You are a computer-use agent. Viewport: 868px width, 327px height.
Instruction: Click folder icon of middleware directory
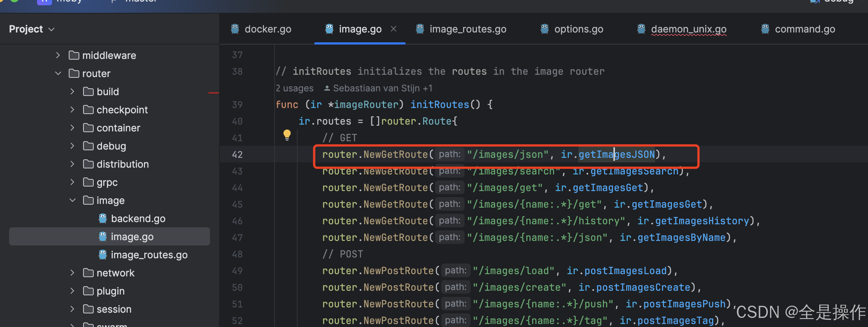click(x=74, y=55)
